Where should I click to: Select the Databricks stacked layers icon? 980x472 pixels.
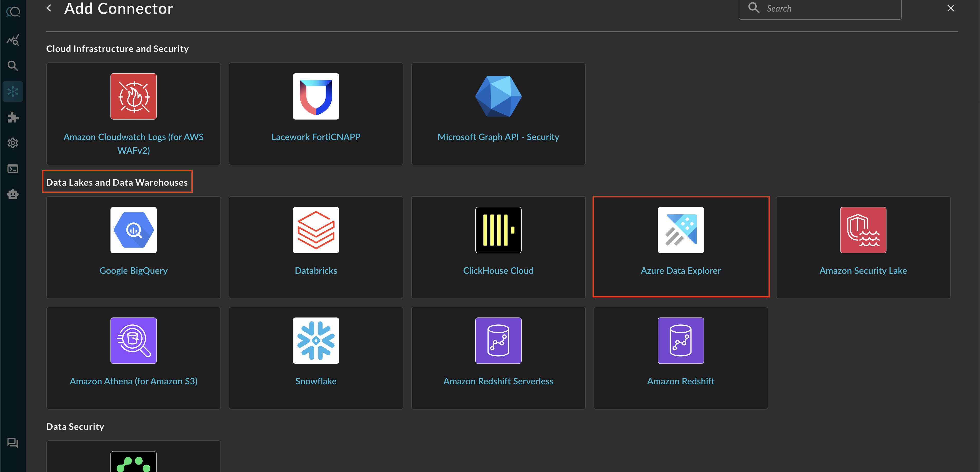click(x=316, y=230)
